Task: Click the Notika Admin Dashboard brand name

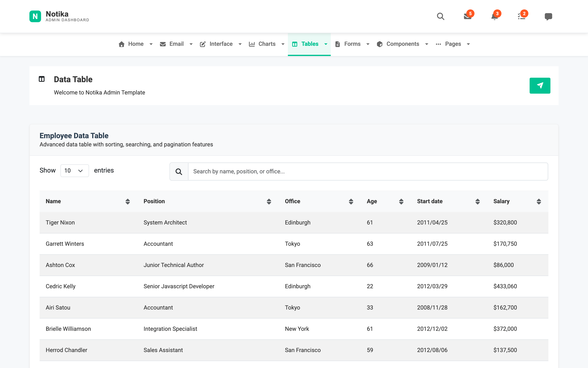Action: pos(67,16)
